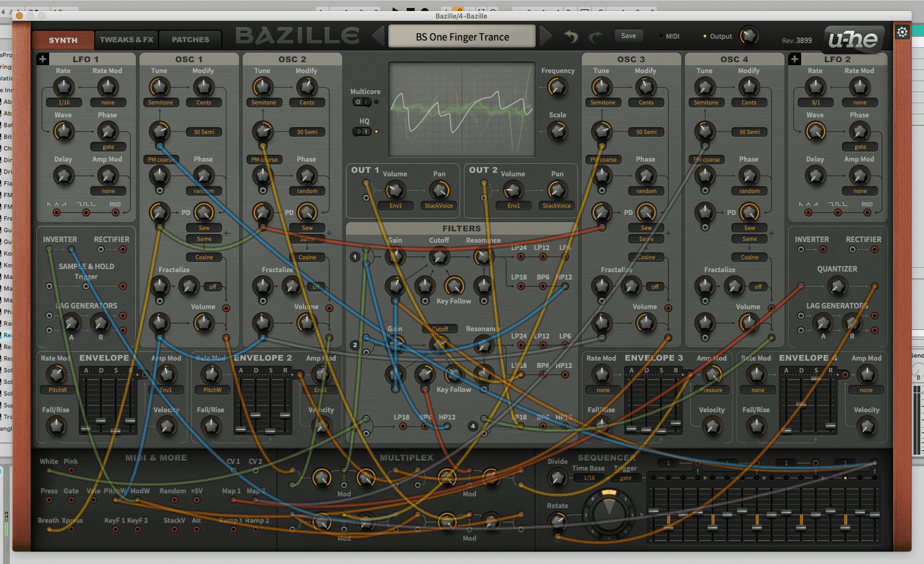Click the Pink noise output jack
The image size is (924, 564).
71,471
